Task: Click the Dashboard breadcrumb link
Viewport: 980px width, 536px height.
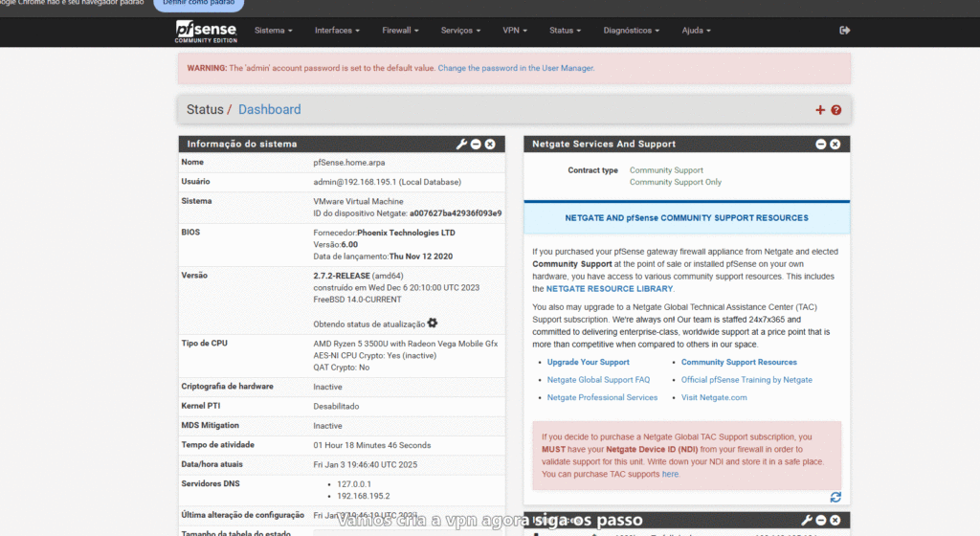Action: 269,109
